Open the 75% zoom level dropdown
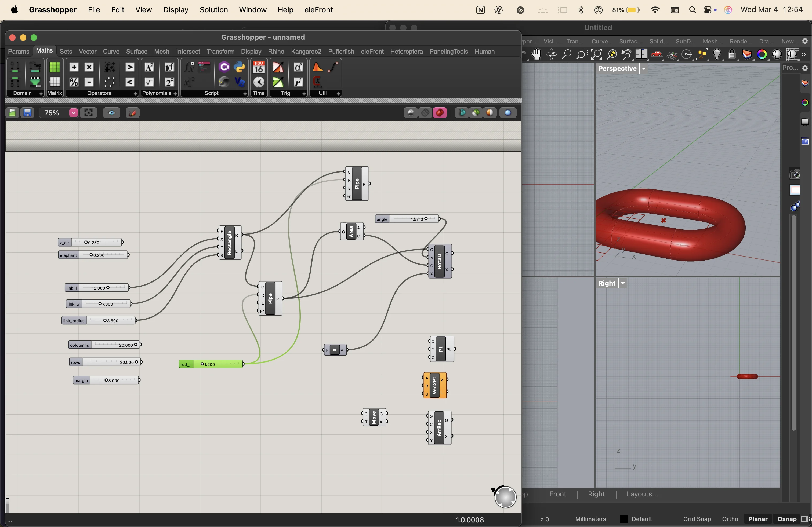Screen dimensions: 812x527 (73, 113)
